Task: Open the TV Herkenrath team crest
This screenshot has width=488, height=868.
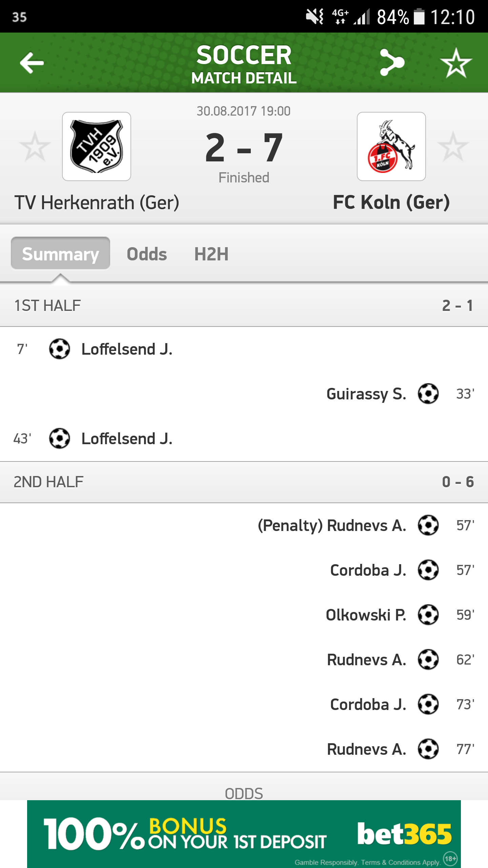Action: 97,146
